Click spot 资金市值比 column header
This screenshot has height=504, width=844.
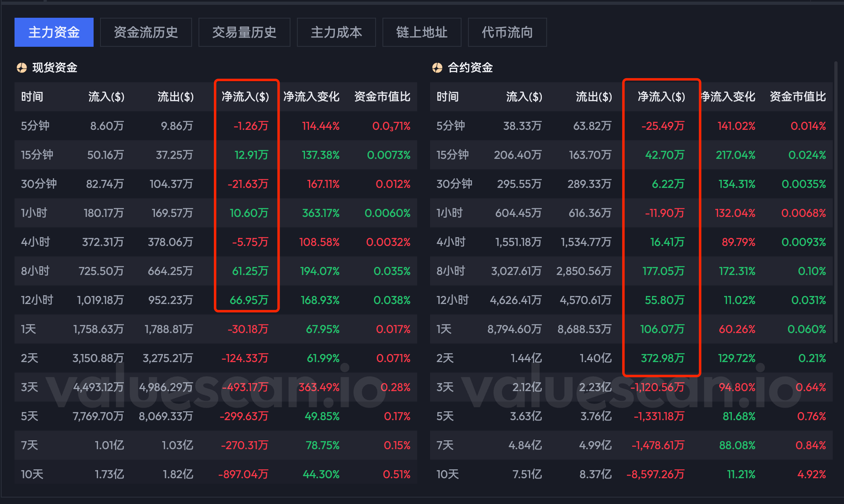(x=382, y=97)
